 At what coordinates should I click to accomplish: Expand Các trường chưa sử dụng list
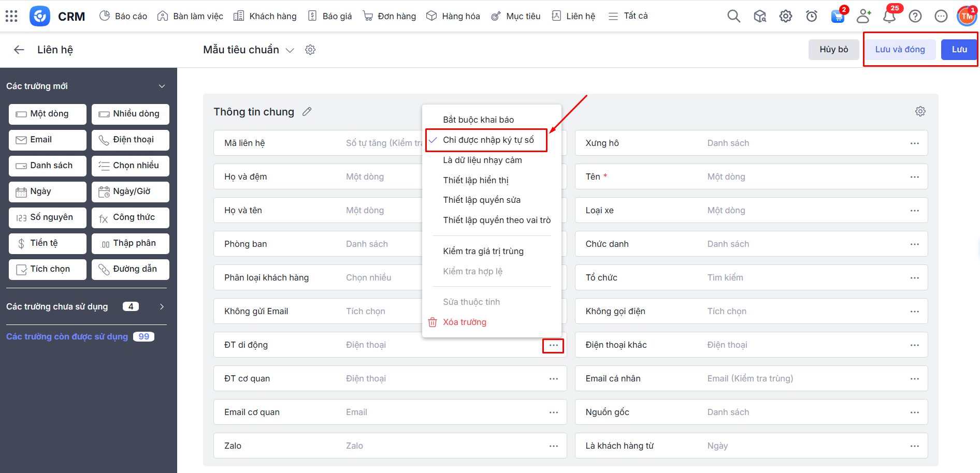(x=162, y=307)
